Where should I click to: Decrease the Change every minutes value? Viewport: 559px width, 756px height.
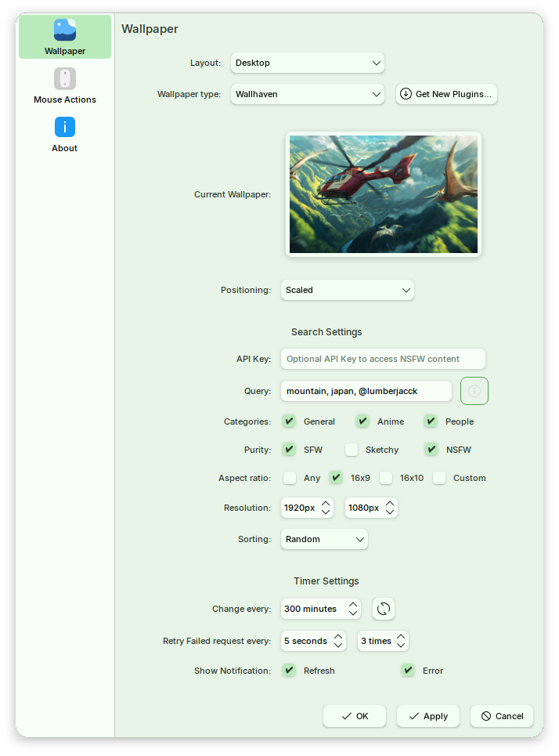[353, 613]
